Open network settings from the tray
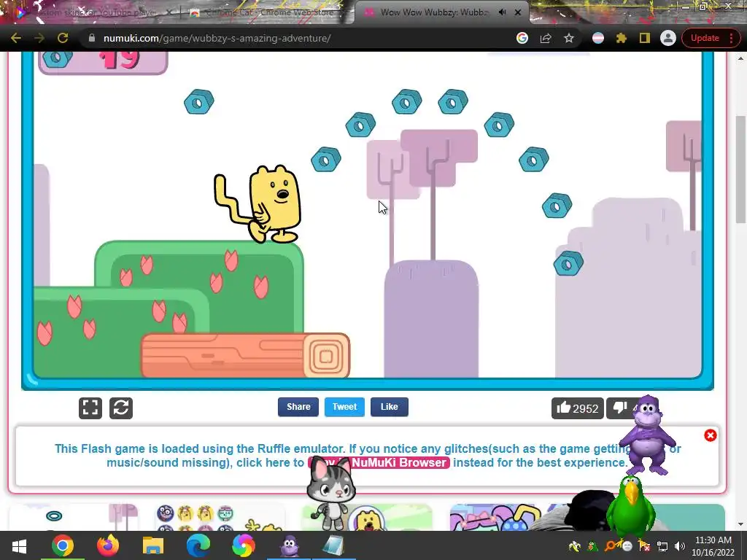 (x=662, y=546)
